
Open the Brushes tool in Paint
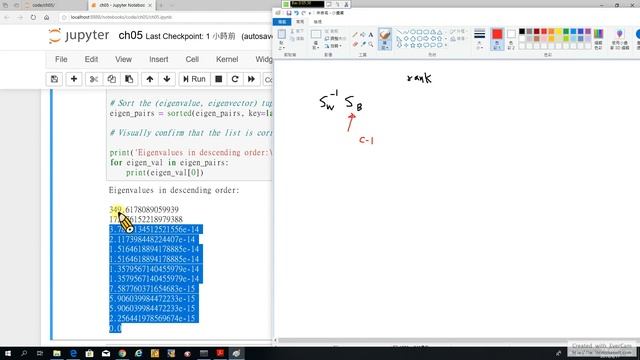384,39
